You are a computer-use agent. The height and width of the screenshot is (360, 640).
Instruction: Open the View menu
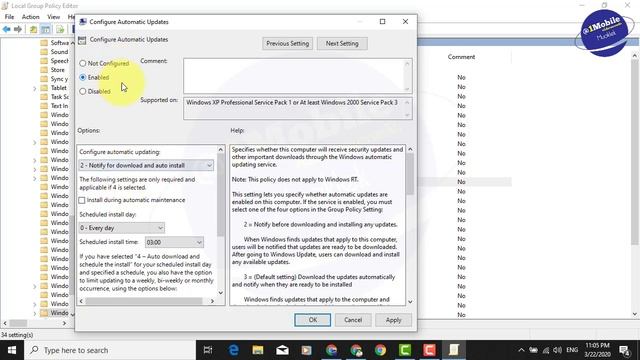tap(53, 17)
